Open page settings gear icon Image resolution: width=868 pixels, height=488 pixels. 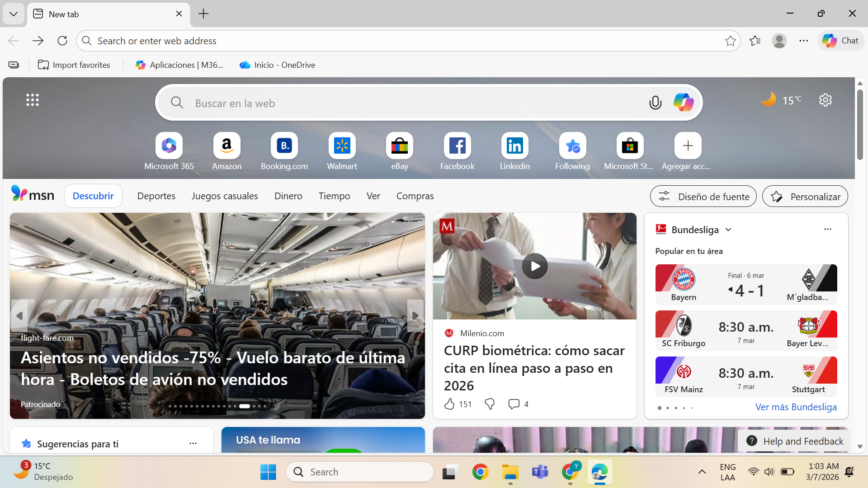pyautogui.click(x=826, y=100)
